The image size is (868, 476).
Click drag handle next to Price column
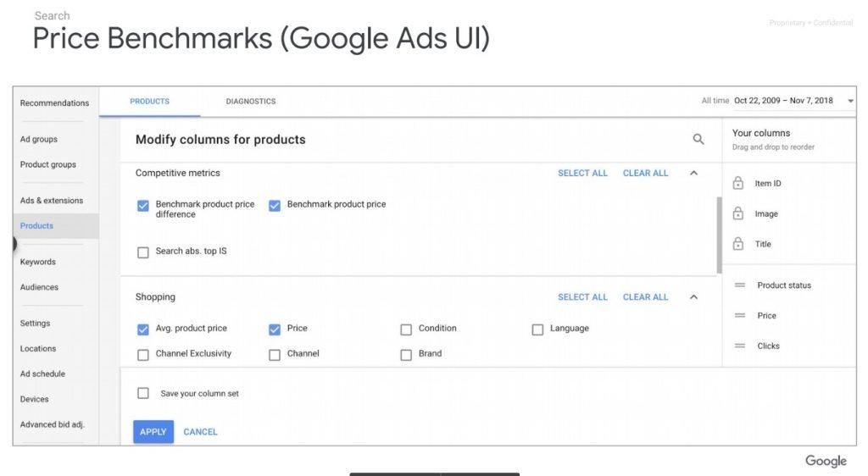(739, 316)
